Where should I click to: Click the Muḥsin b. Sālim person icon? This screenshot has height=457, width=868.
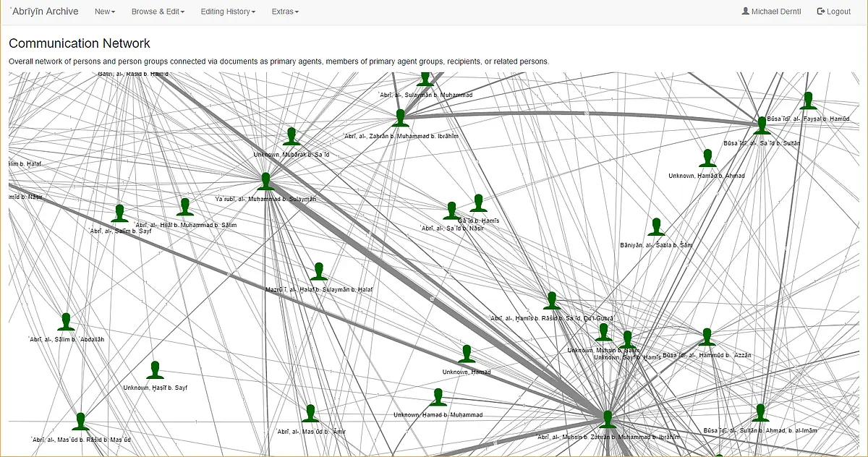[603, 333]
